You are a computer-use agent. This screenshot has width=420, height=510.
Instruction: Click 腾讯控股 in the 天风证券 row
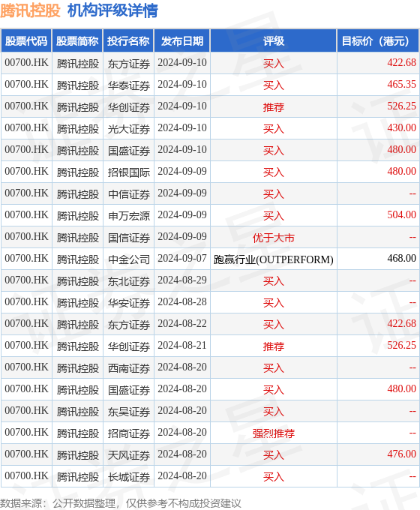point(78,455)
